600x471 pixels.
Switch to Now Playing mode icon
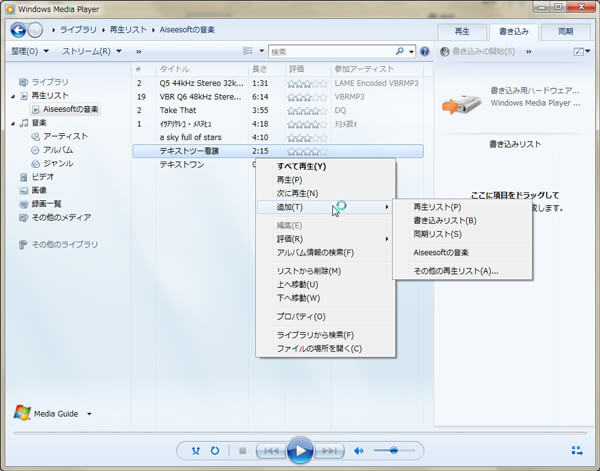pyautogui.click(x=577, y=450)
